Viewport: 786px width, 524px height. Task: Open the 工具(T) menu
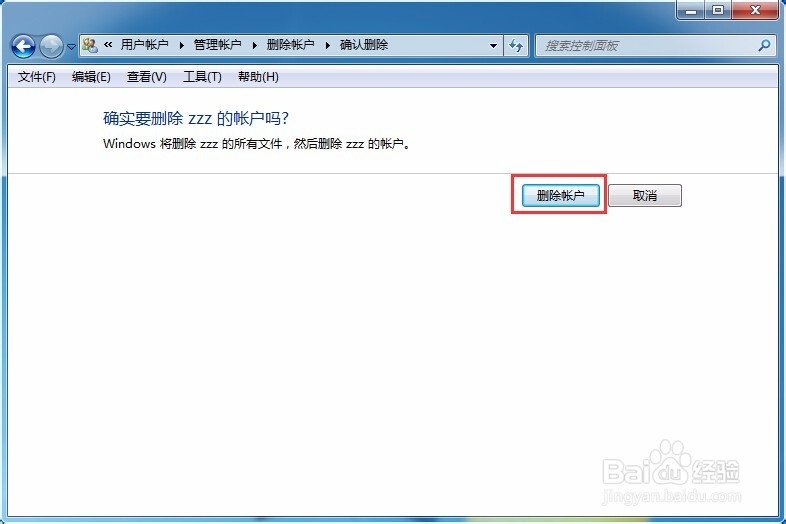coord(202,77)
